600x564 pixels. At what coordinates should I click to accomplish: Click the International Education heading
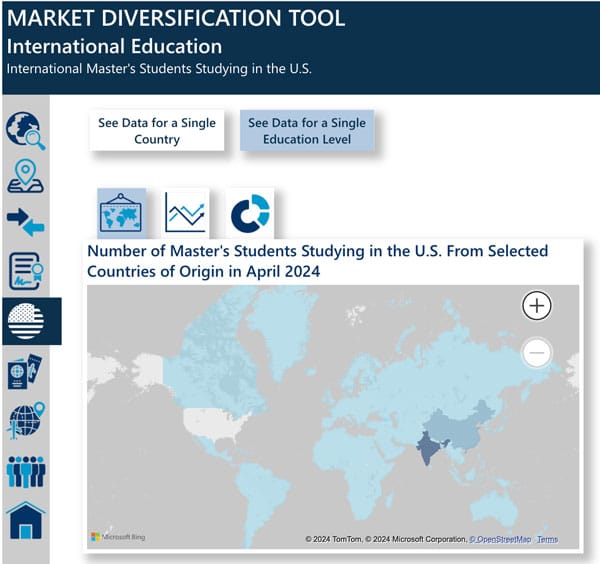point(114,46)
